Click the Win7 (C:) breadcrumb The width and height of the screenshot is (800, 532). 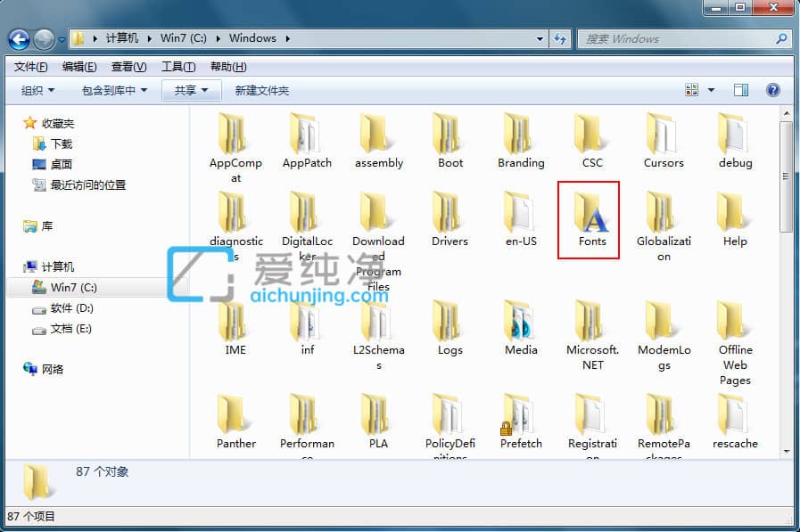tap(184, 38)
